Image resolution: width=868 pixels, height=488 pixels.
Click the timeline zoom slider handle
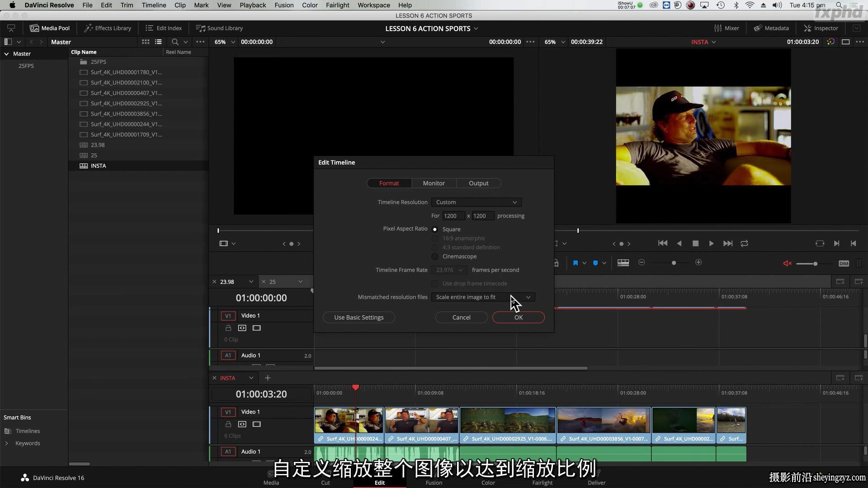coord(674,263)
